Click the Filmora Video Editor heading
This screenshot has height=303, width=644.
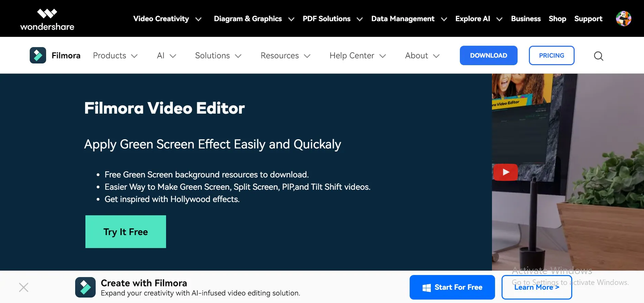coord(164,108)
